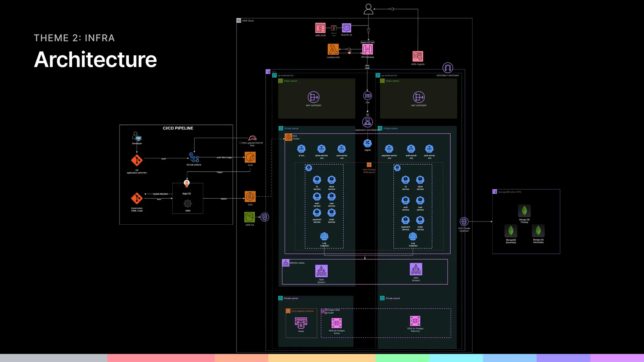Select the Application Load Balancer icon
Screen dimensions: 644x362
pos(367,122)
